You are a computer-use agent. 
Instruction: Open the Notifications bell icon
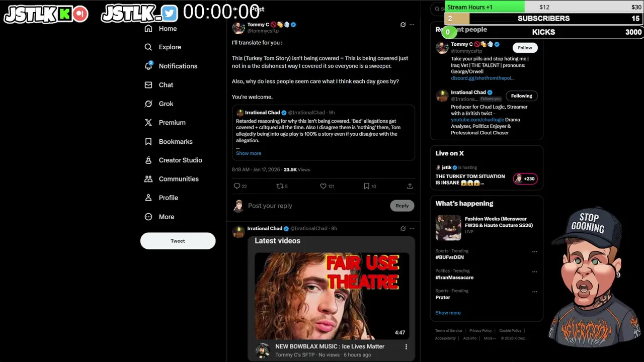pos(148,66)
